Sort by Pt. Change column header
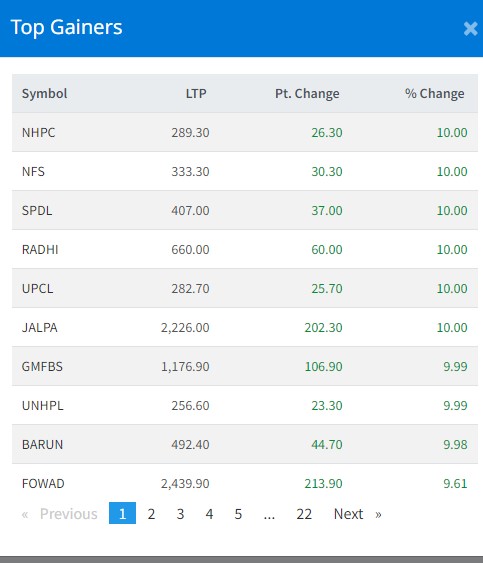Image resolution: width=483 pixels, height=563 pixels. point(307,94)
